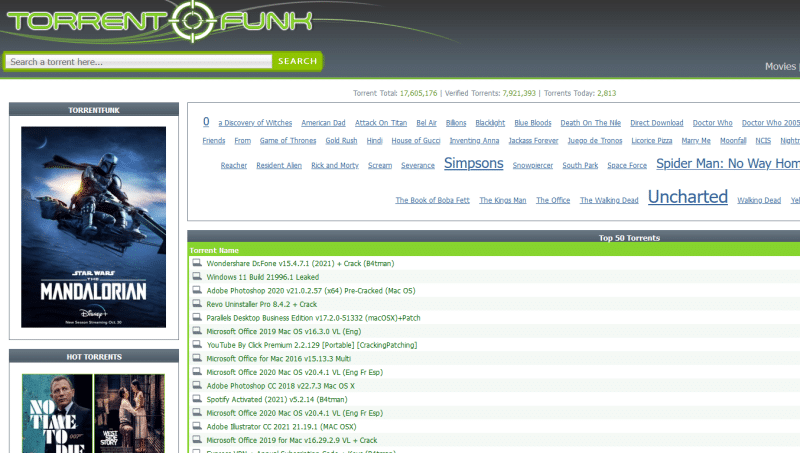Click the laptop icon beside Photoshop CC 2018
This screenshot has height=453, width=800.
pyautogui.click(x=197, y=385)
